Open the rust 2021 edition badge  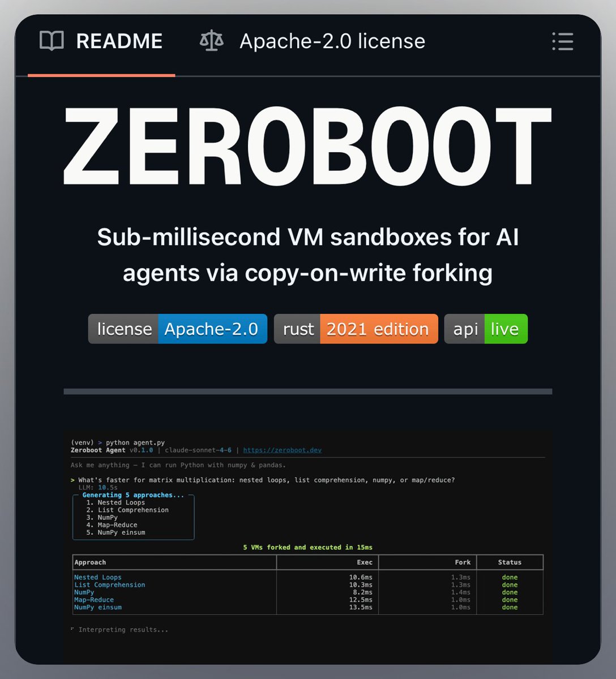pyautogui.click(x=356, y=329)
